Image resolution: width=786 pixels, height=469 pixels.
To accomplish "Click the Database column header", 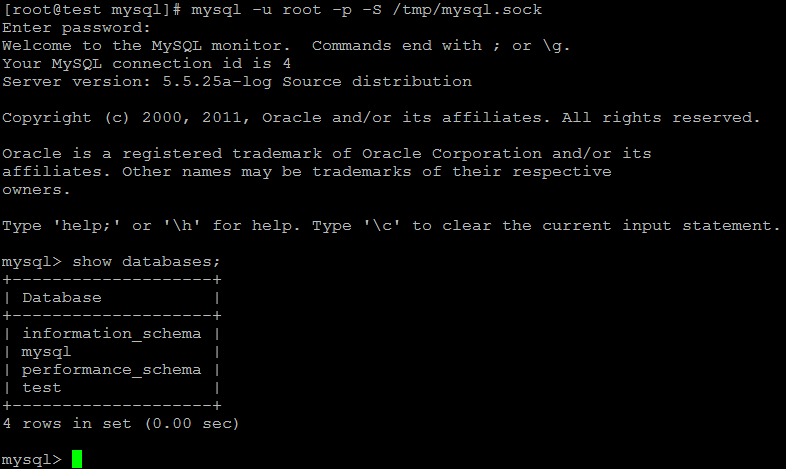I will [62, 298].
